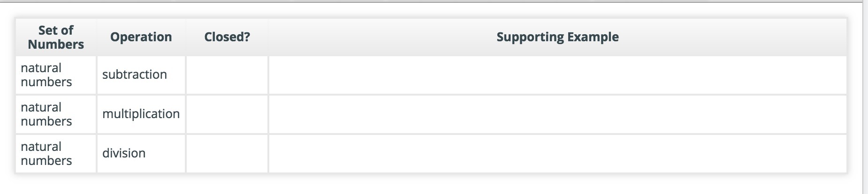
Task: Click the Closed? cell for multiplication
Action: tap(227, 114)
